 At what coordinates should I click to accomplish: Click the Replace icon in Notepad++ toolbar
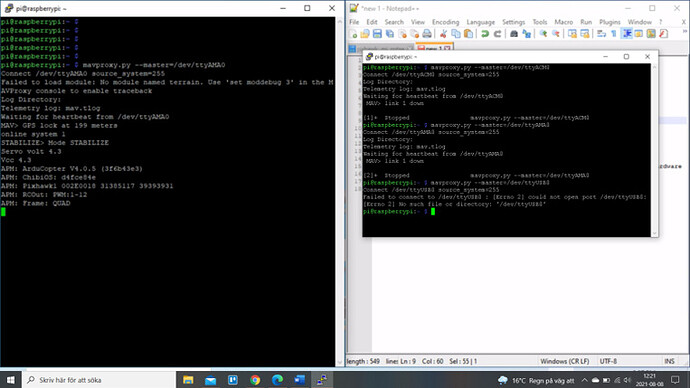(x=526, y=34)
